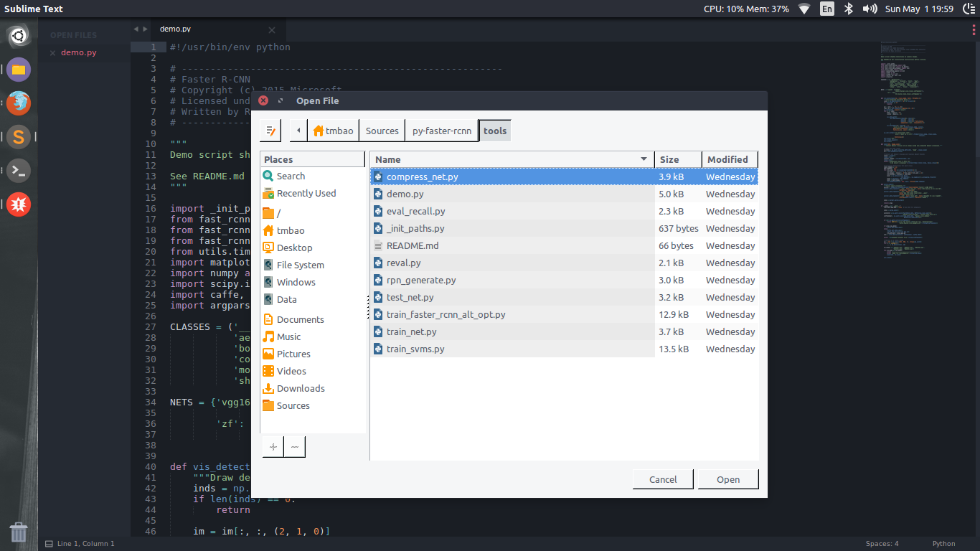Toggle the py-faster-rcnn path segment

(441, 131)
